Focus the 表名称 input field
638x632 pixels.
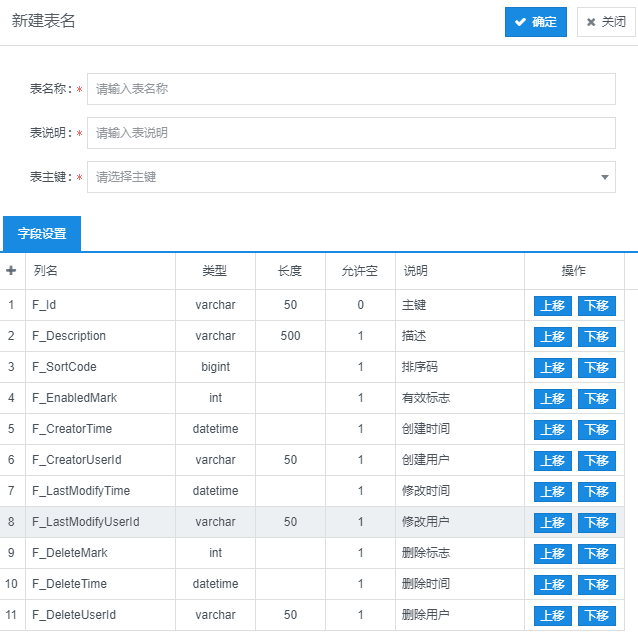[351, 89]
